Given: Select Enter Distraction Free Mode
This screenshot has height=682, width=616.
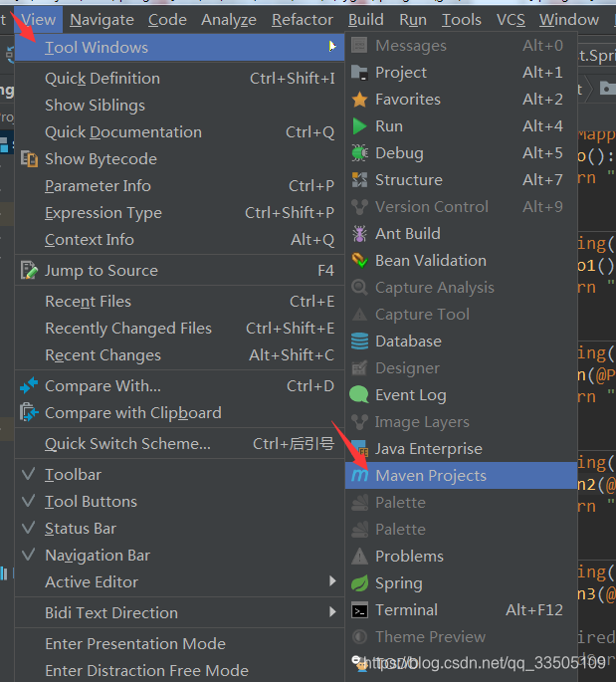Looking at the screenshot, I should pos(179,670).
